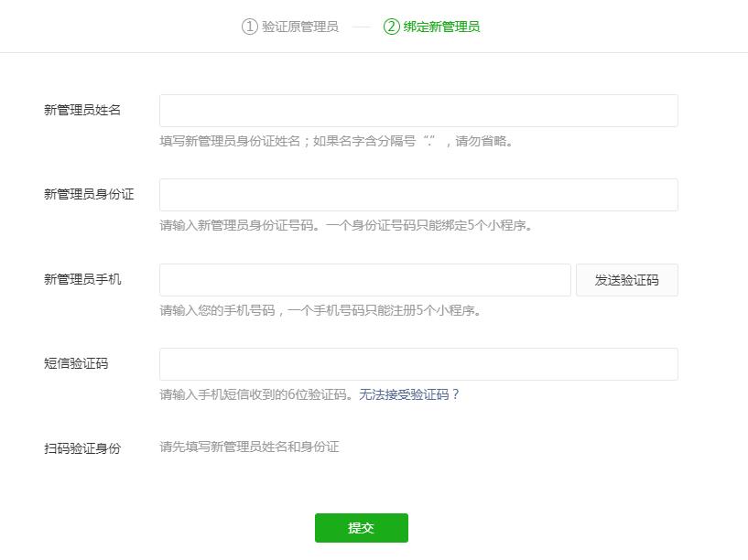The height and width of the screenshot is (560, 748).
Task: Submit the form with the green 提交 button
Action: tap(361, 528)
